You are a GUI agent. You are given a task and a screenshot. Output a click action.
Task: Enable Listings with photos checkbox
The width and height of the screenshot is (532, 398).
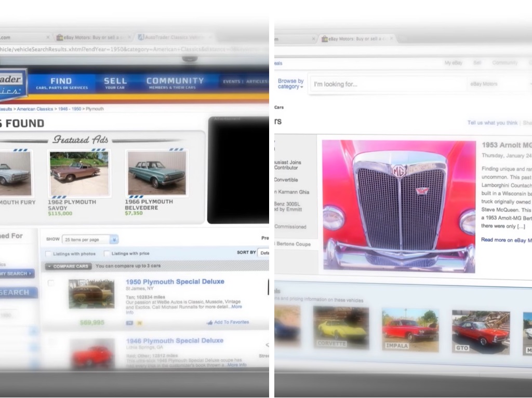click(48, 254)
